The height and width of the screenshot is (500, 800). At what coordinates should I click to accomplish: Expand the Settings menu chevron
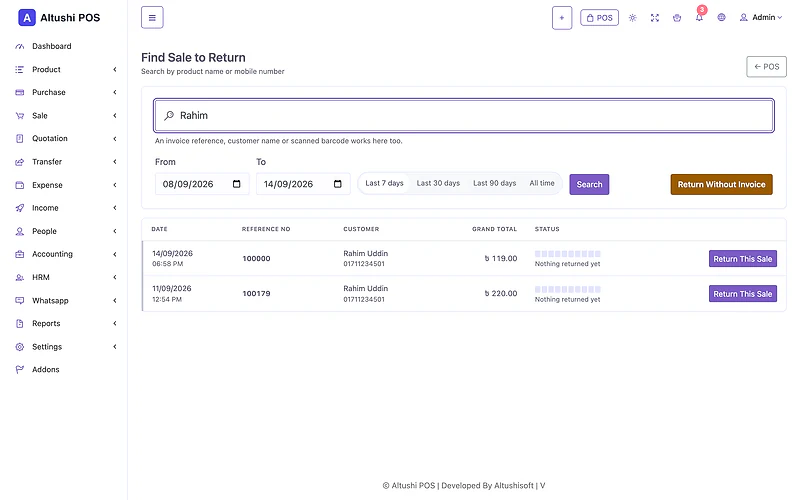click(115, 347)
